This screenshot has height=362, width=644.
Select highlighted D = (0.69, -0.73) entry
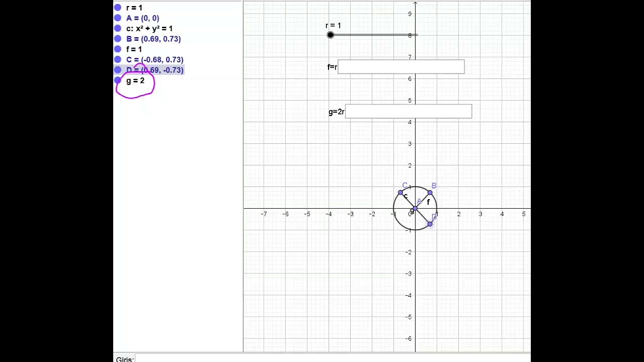tap(155, 70)
